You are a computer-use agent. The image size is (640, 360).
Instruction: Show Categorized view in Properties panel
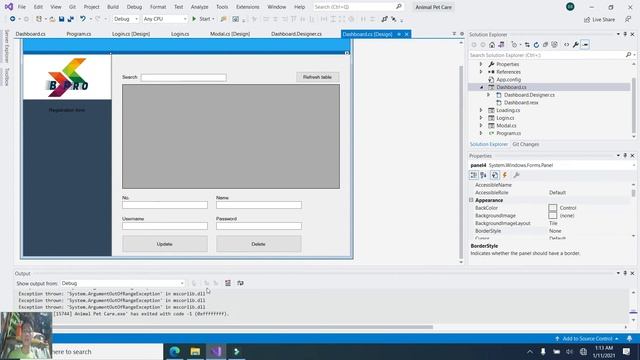(473, 175)
